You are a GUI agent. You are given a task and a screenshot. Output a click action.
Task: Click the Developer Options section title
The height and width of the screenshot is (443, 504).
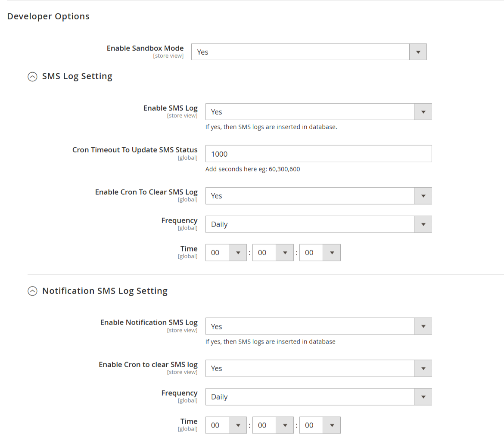[x=48, y=16]
